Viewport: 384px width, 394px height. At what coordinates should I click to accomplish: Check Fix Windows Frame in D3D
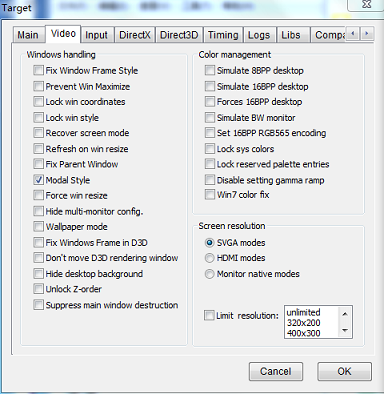(x=38, y=242)
